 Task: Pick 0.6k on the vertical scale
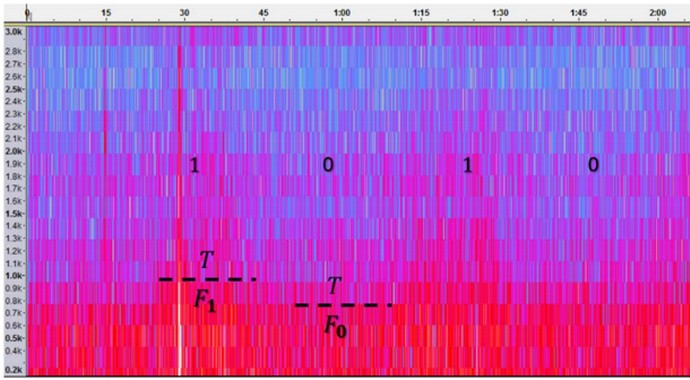pyautogui.click(x=13, y=325)
